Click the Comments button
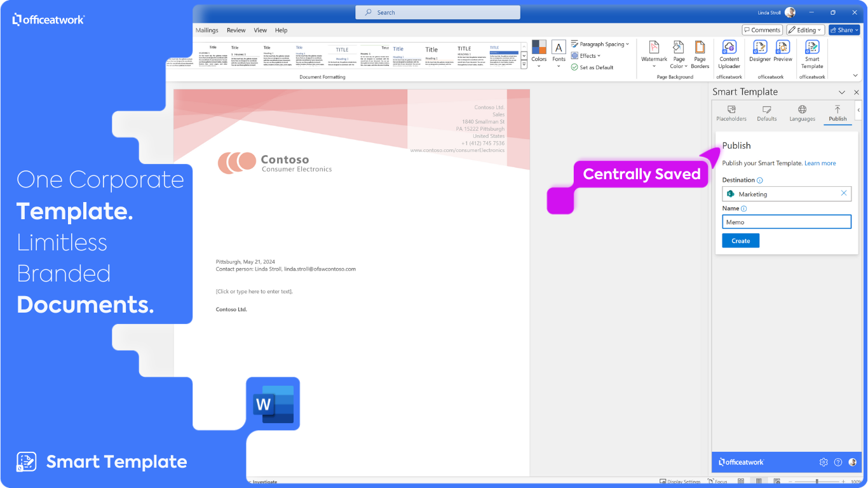Image resolution: width=868 pixels, height=488 pixels. click(x=762, y=30)
